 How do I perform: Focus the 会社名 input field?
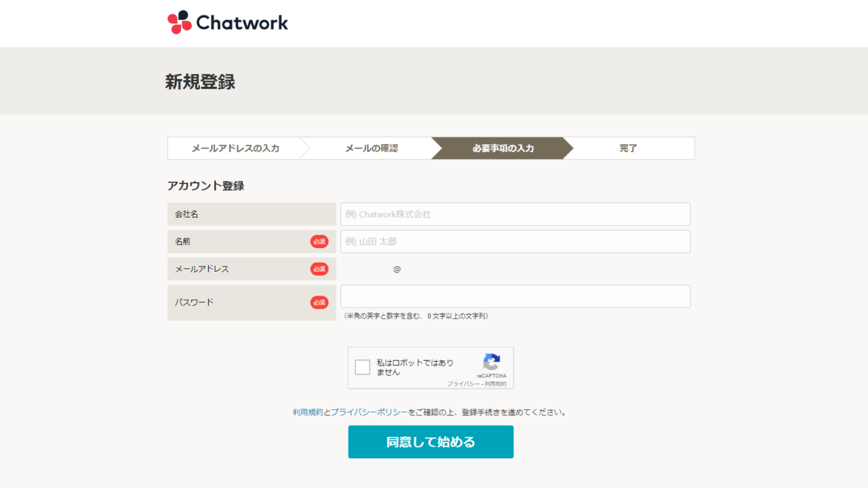click(515, 214)
